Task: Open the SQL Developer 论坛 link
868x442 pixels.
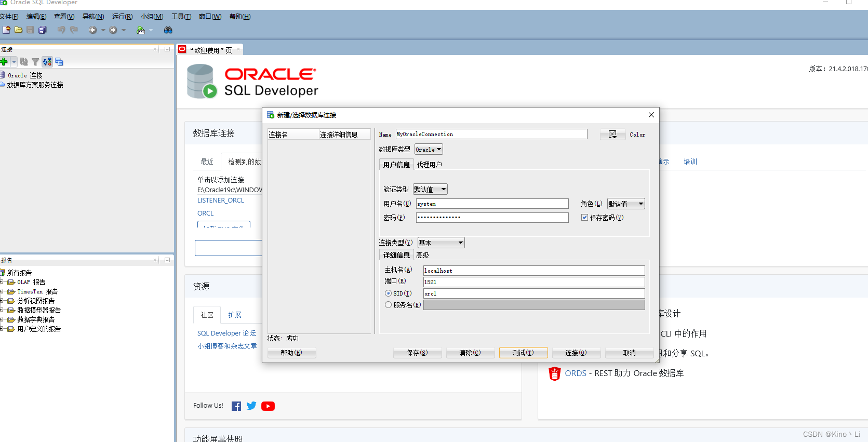Action: click(226, 333)
